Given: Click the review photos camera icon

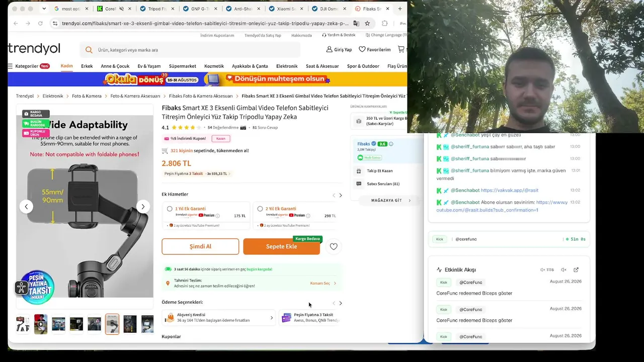Looking at the screenshot, I should tap(244, 128).
